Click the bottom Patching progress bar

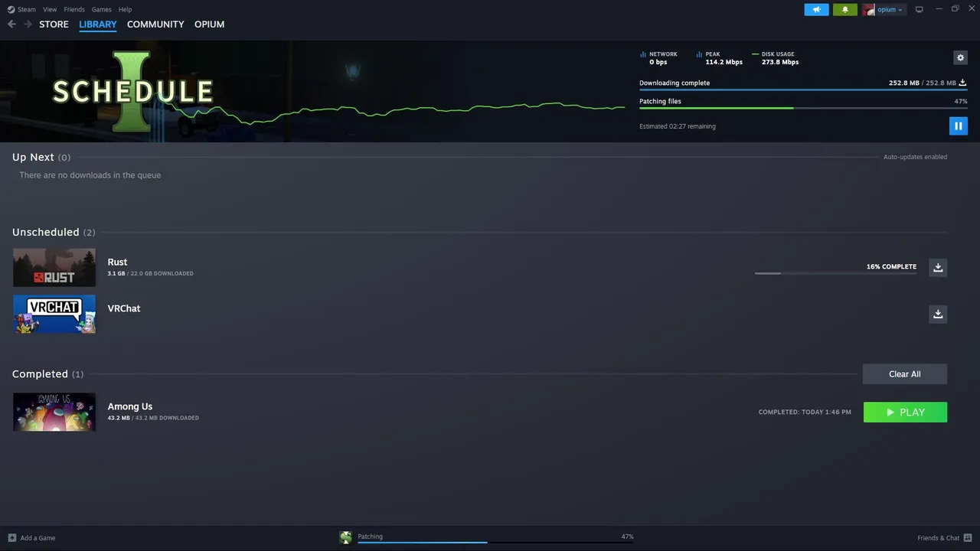495,543
